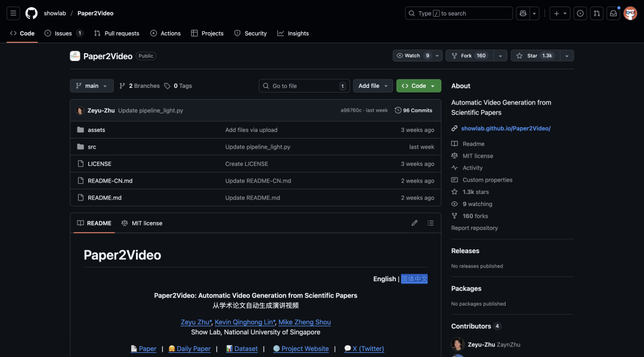Switch to the Issues tab
Viewport: 644px width, 357px height.
[64, 33]
